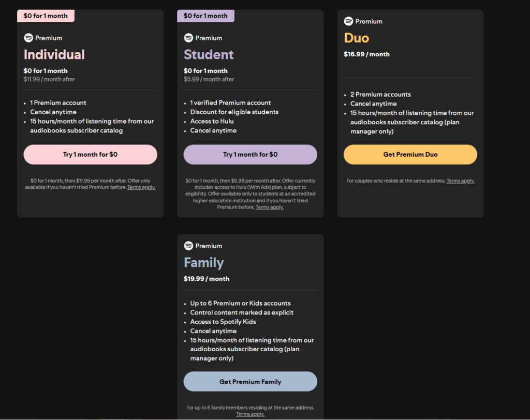Click the $16.99 / month Duo price
Viewport: 530px width, 420px height.
coord(366,54)
